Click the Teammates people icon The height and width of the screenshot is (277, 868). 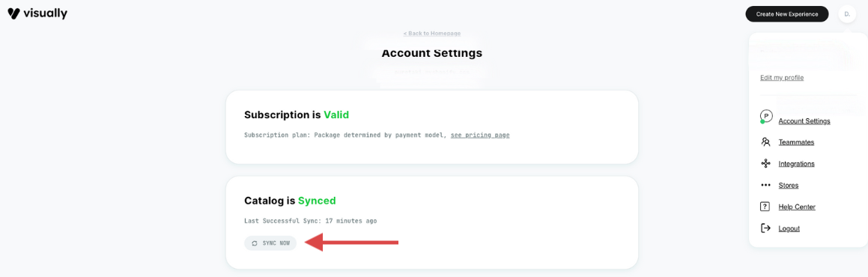[765, 142]
